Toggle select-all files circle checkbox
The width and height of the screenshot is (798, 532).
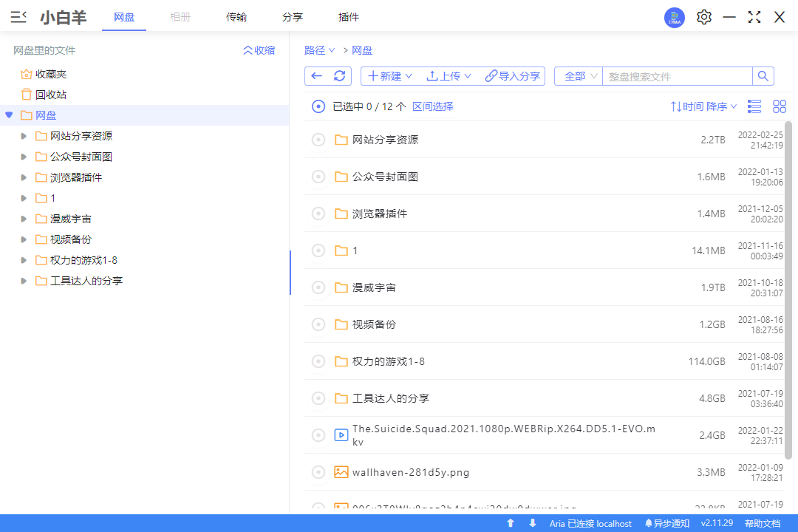click(x=318, y=106)
